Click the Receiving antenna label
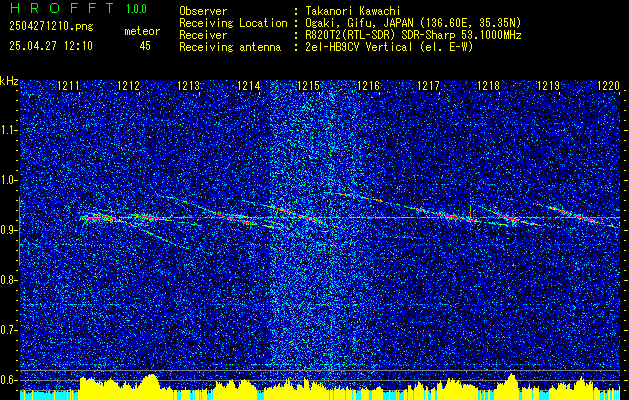This screenshot has height=400, width=629. [230, 47]
